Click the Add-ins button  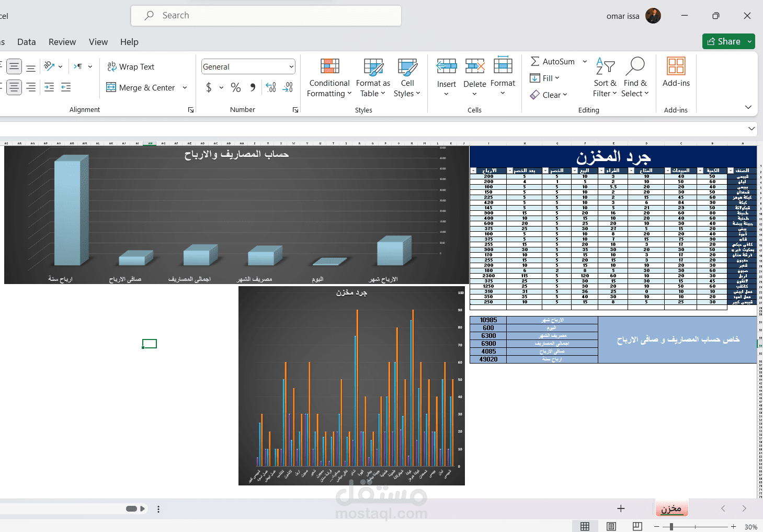676,72
